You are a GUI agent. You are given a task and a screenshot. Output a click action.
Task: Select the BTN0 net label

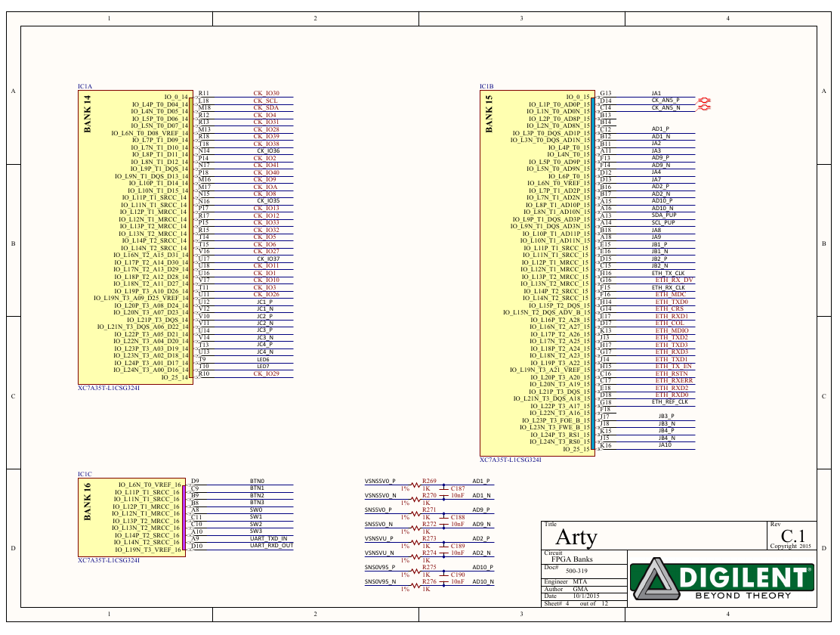point(257,482)
